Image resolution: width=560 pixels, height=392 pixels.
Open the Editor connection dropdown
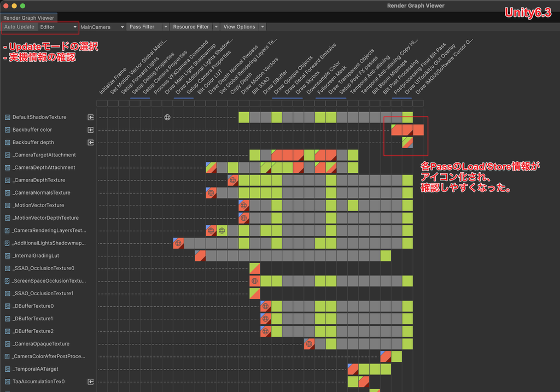58,27
